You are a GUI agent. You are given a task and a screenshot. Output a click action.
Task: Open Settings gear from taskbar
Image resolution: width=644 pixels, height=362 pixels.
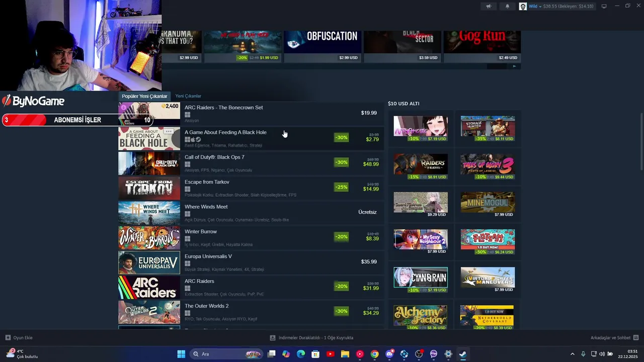[448, 354]
